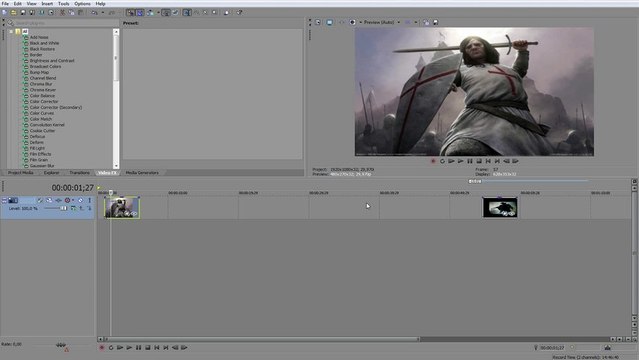This screenshot has height=360, width=639.
Task: Click Play from Start under preview
Action: click(451, 161)
